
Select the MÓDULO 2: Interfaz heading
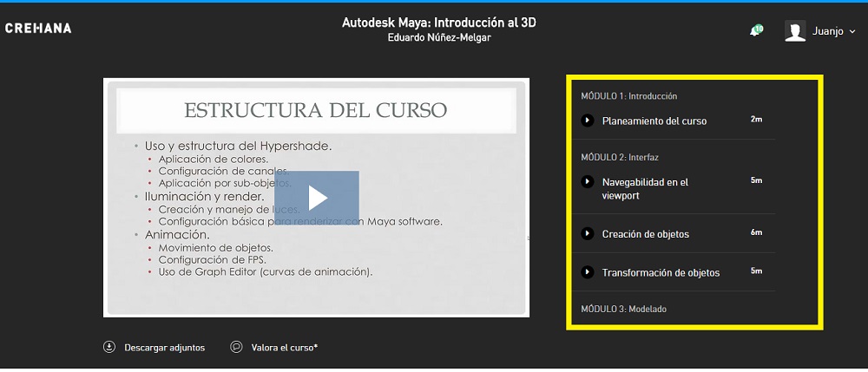620,158
